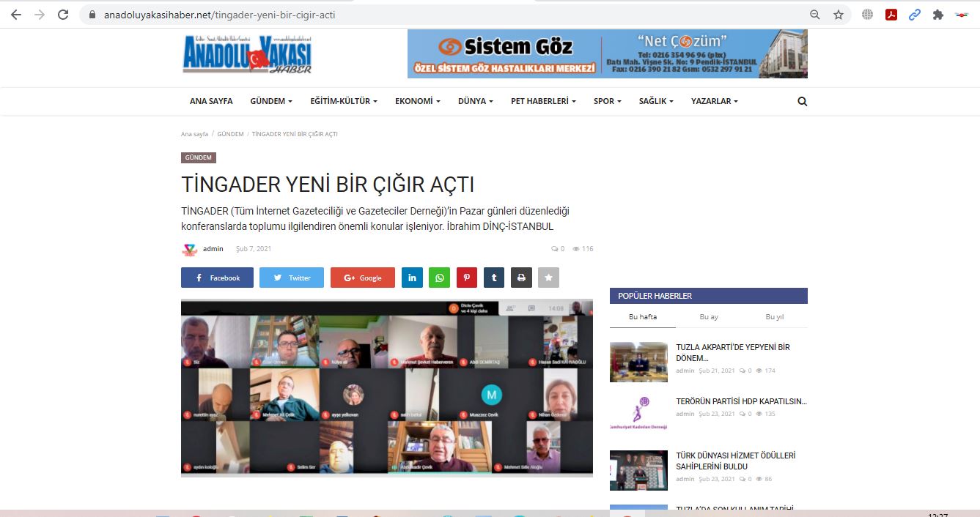This screenshot has width=980, height=517.
Task: Click the Cumhuriyet Kadınları Derneği thumbnail
Action: [638, 415]
